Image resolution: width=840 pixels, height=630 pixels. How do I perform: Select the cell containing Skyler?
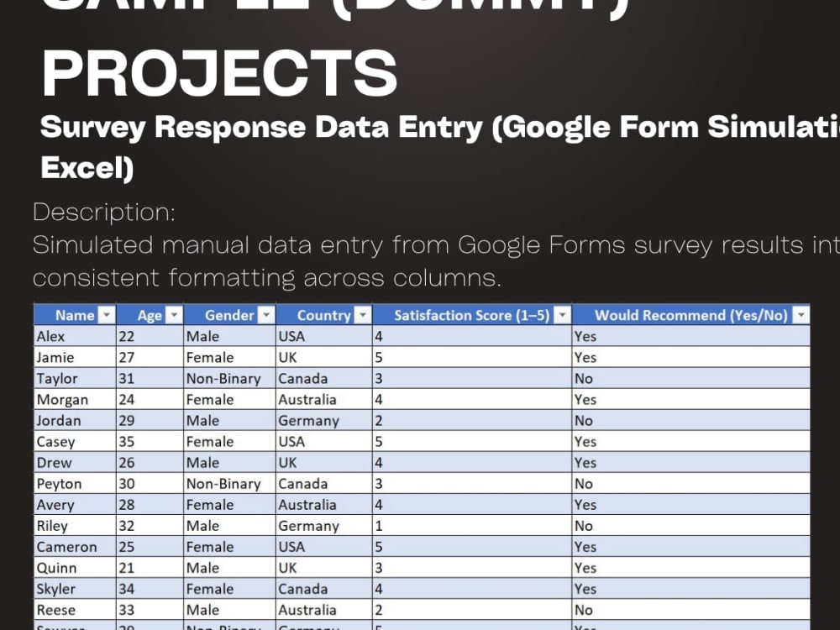[x=75, y=589]
